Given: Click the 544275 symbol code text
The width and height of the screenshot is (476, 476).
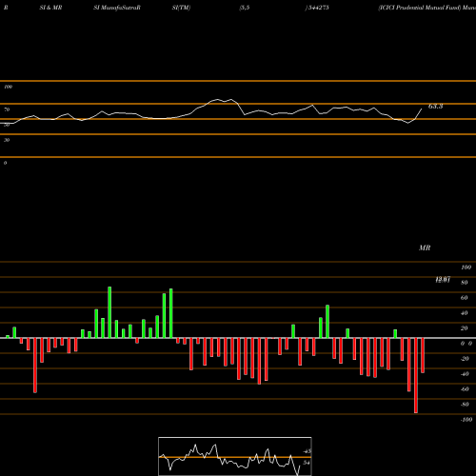Looking at the screenshot, I should pos(318,8).
